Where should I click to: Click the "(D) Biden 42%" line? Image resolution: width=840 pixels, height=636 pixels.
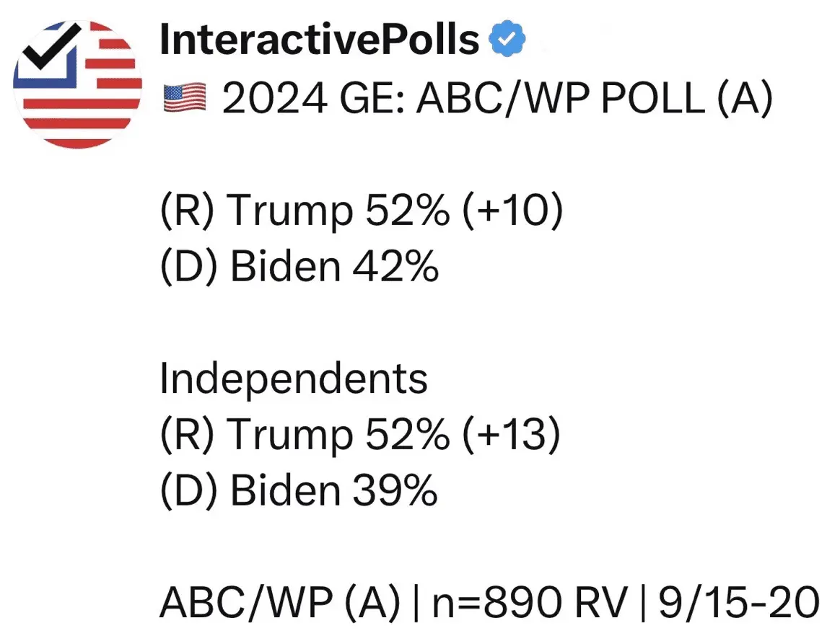tap(299, 268)
